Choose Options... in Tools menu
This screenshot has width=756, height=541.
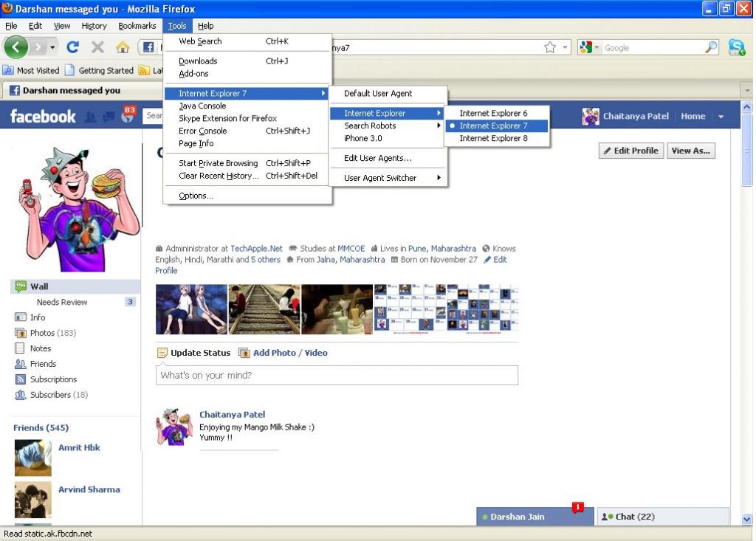click(247, 196)
